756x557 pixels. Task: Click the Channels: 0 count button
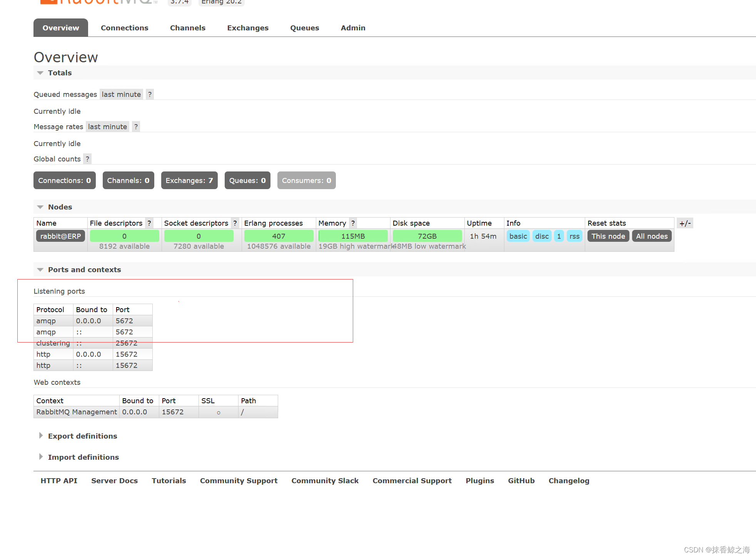(x=128, y=181)
